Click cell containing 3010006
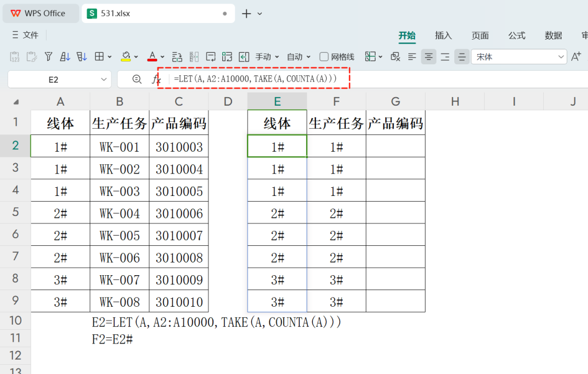Screen dimensions: 588x374 (179, 213)
